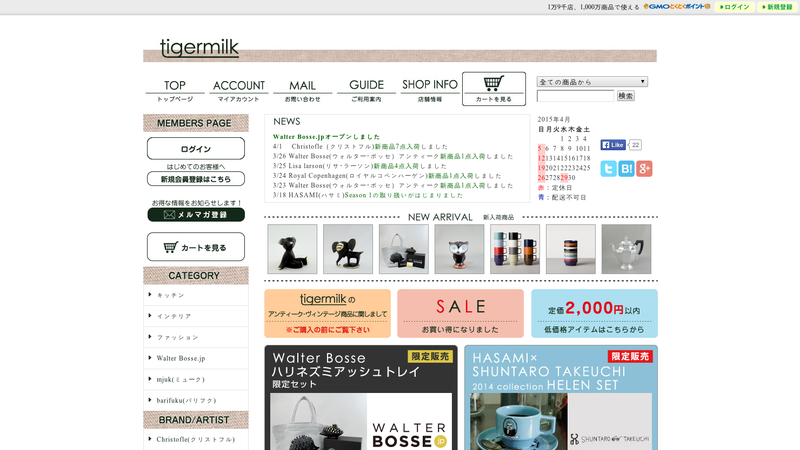This screenshot has height=450, width=800.
Task: Click the tigermilk logo
Action: [x=199, y=48]
